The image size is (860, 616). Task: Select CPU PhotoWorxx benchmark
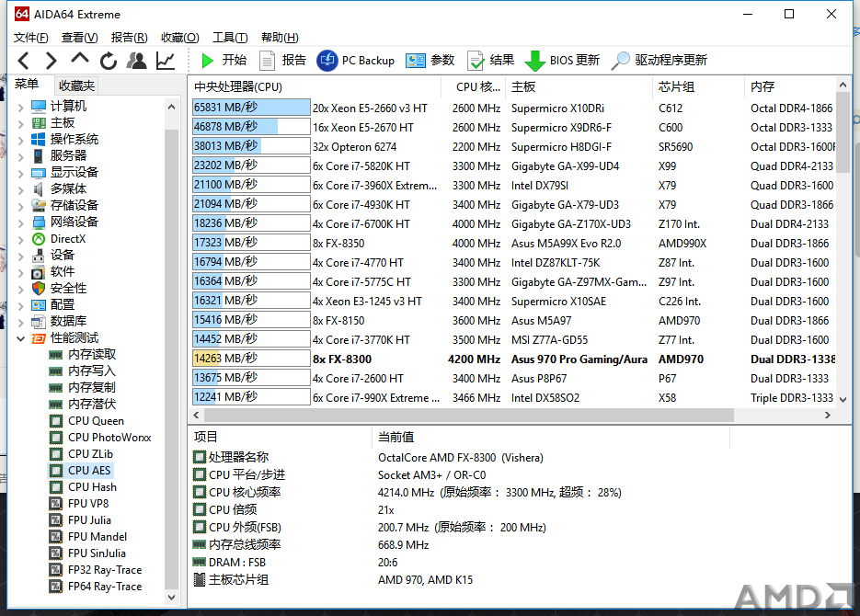pos(109,438)
